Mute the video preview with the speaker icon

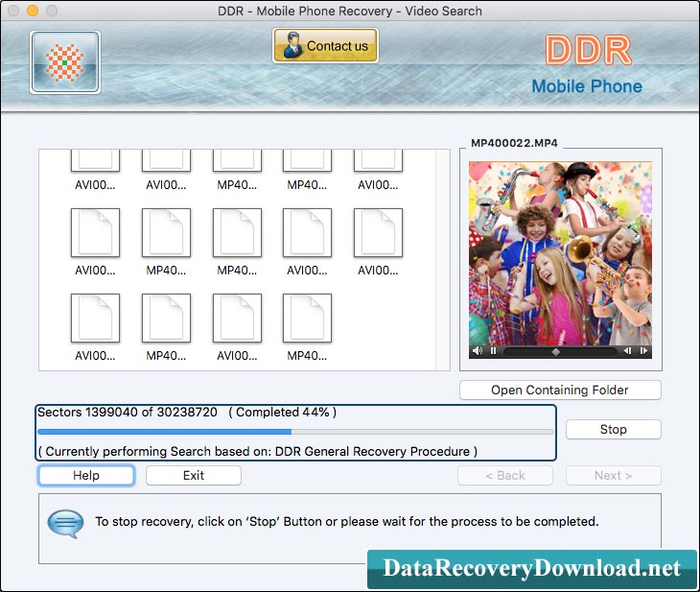[x=478, y=351]
